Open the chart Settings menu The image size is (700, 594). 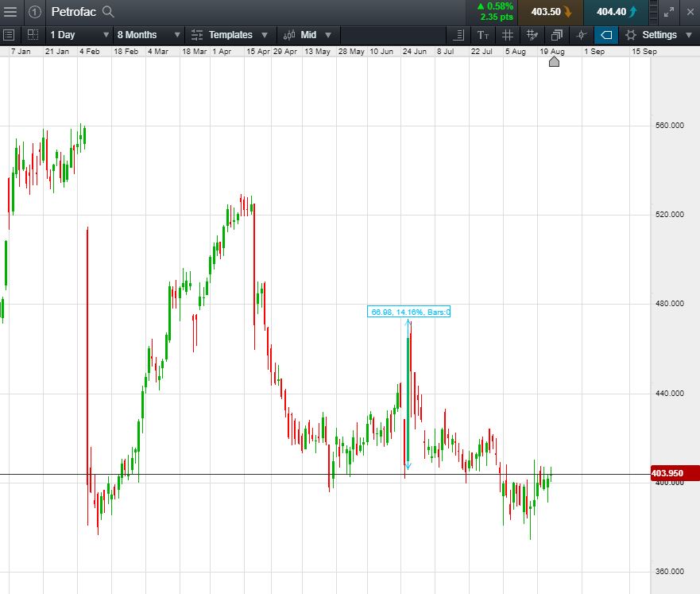point(659,35)
